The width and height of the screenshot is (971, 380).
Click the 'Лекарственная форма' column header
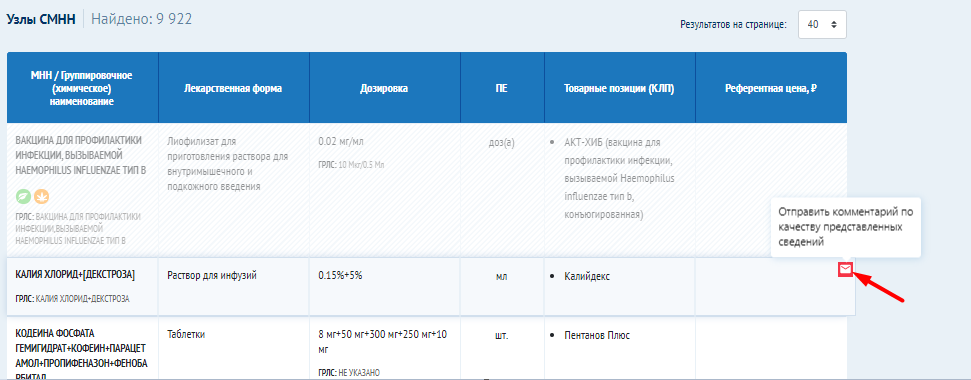tap(233, 89)
